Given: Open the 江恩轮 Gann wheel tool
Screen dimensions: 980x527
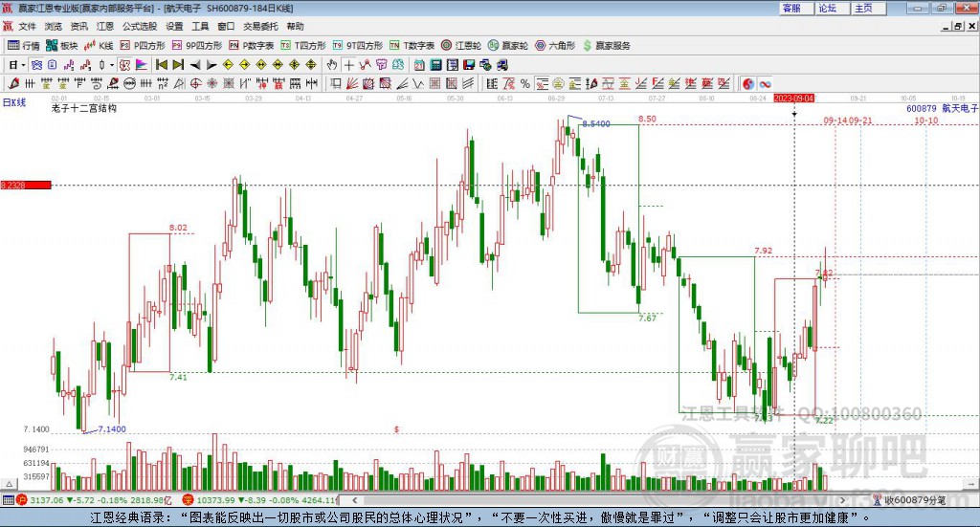Looking at the screenshot, I should [461, 46].
